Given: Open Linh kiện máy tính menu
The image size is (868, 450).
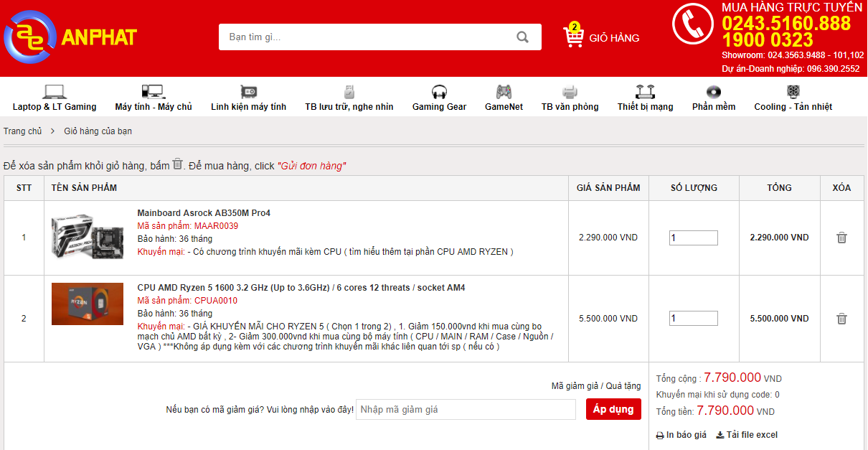Looking at the screenshot, I should coord(248,107).
